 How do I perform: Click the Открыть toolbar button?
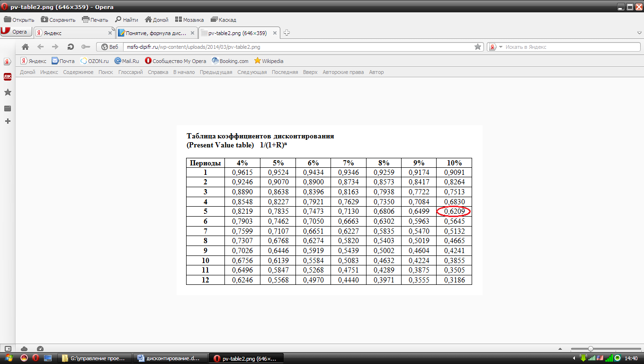pos(19,20)
